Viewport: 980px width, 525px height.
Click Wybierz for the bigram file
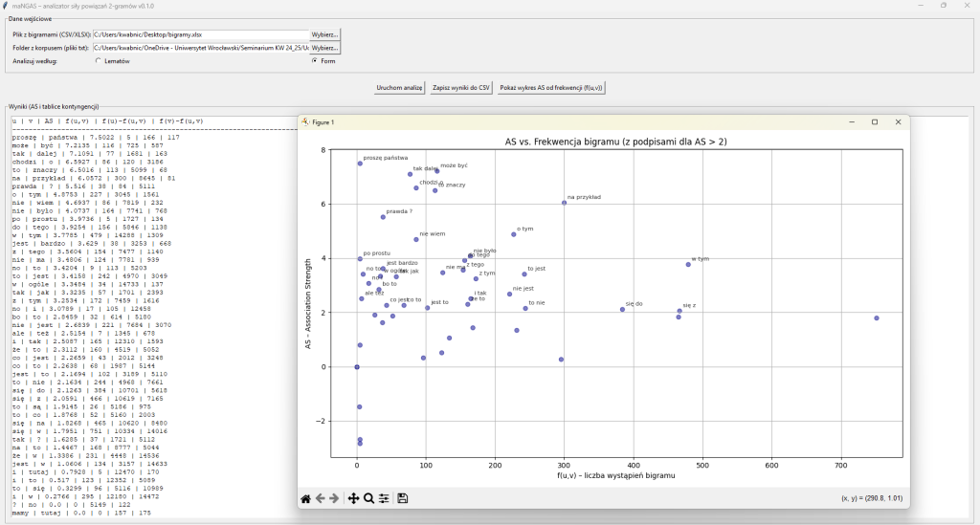point(325,34)
